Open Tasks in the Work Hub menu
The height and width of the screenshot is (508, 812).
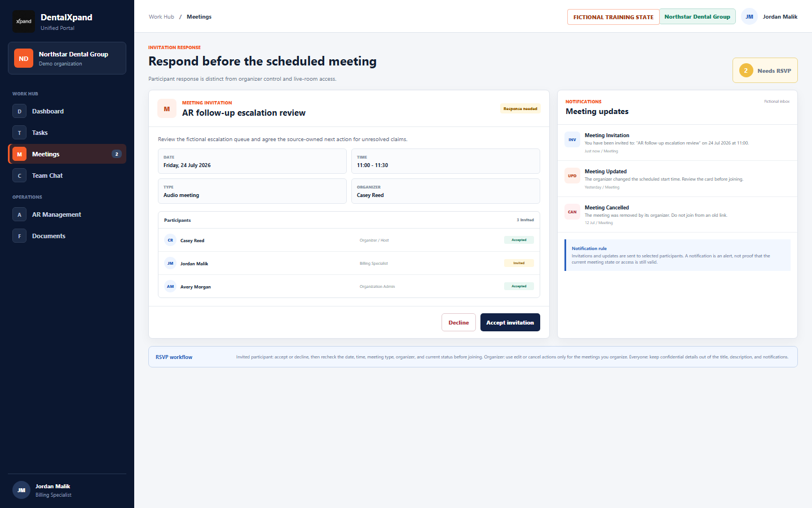tap(67, 133)
